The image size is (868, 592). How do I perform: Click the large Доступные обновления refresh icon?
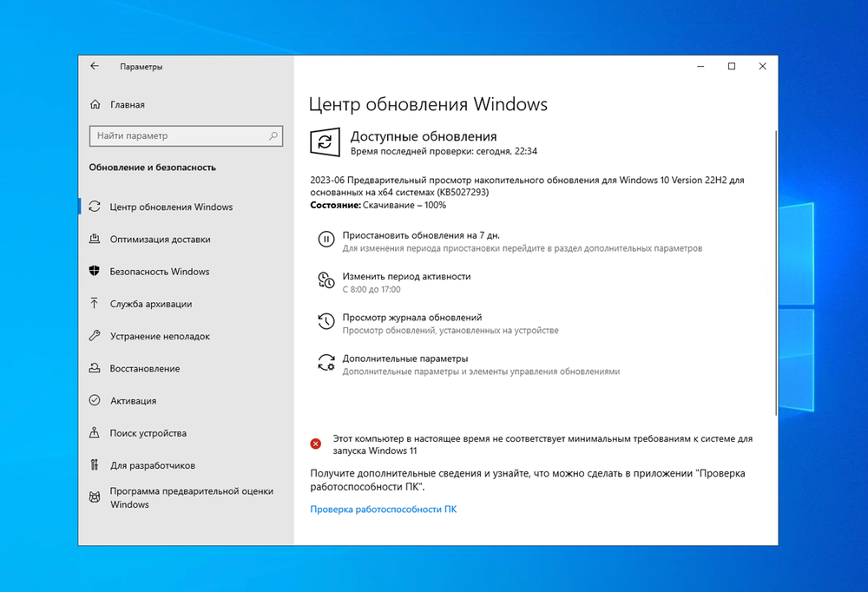pyautogui.click(x=325, y=142)
